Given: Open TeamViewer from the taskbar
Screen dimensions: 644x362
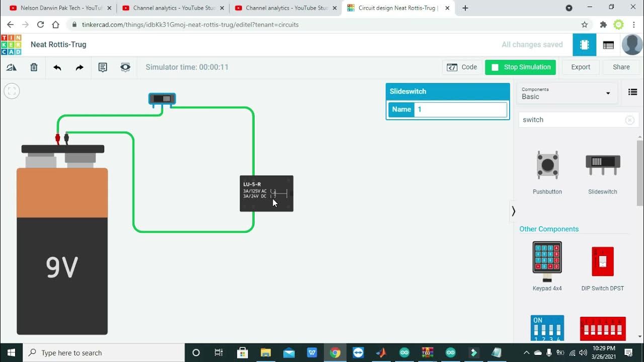Looking at the screenshot, I should point(358,352).
